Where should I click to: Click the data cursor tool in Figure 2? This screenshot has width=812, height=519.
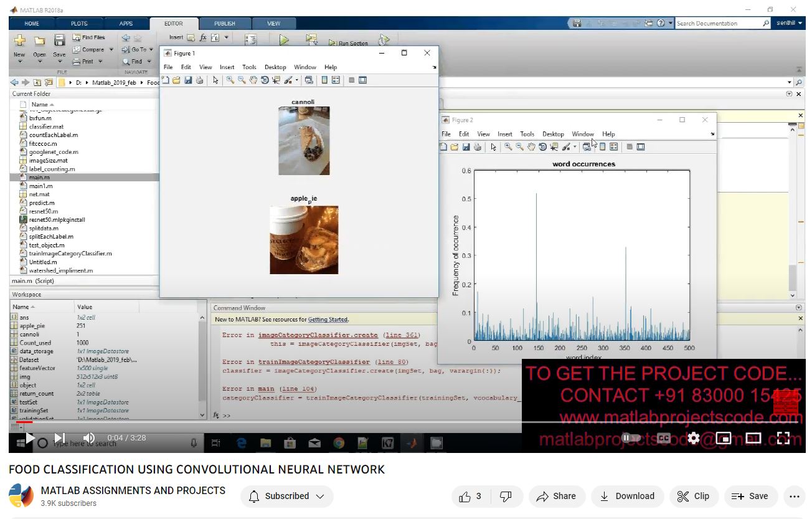pyautogui.click(x=554, y=147)
